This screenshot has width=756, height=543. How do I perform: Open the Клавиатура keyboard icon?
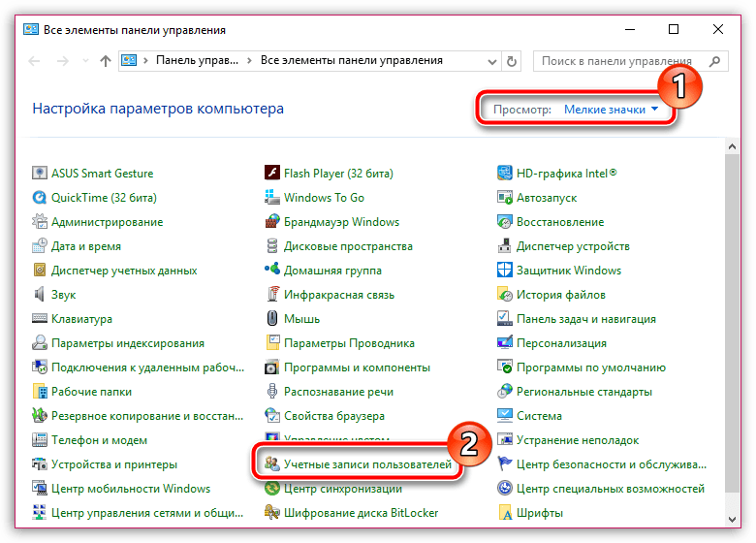[40, 319]
